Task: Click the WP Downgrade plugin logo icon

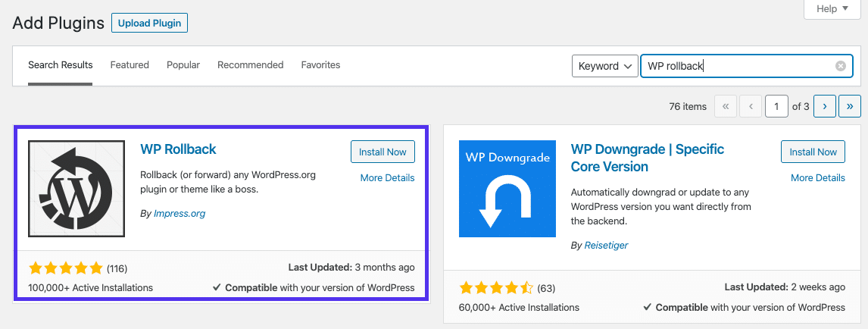Action: [507, 189]
